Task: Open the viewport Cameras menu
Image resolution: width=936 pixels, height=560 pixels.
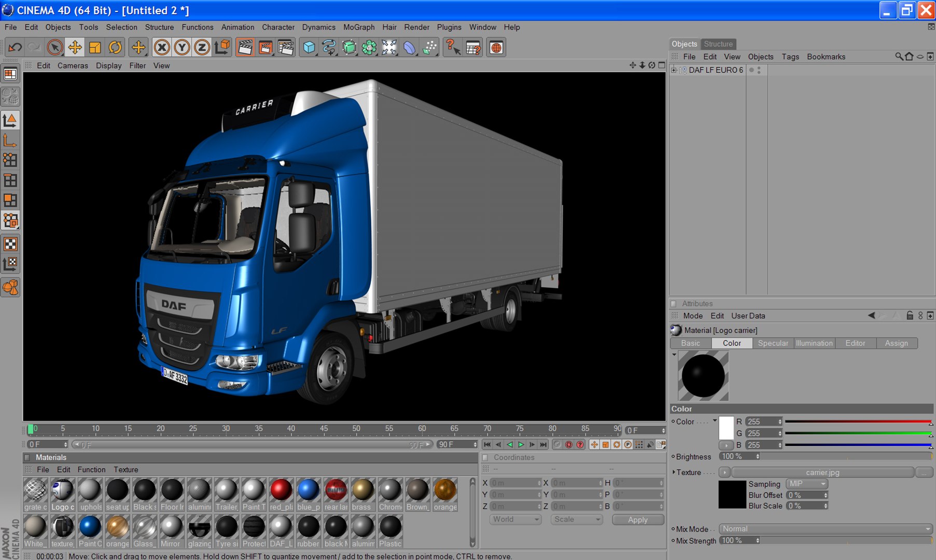Action: click(73, 65)
